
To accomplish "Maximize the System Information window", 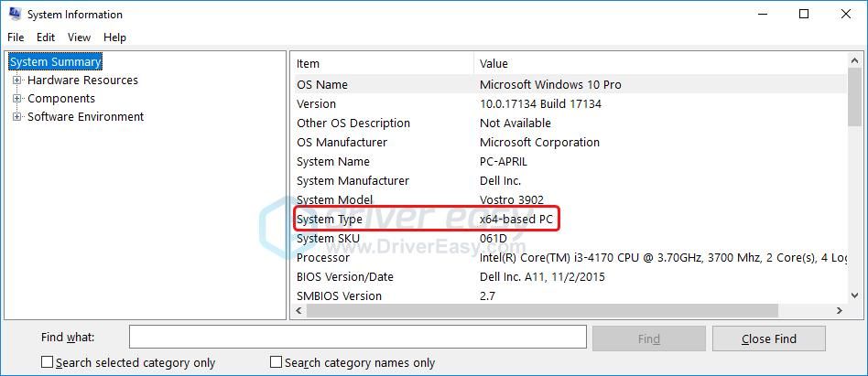I will (x=804, y=14).
